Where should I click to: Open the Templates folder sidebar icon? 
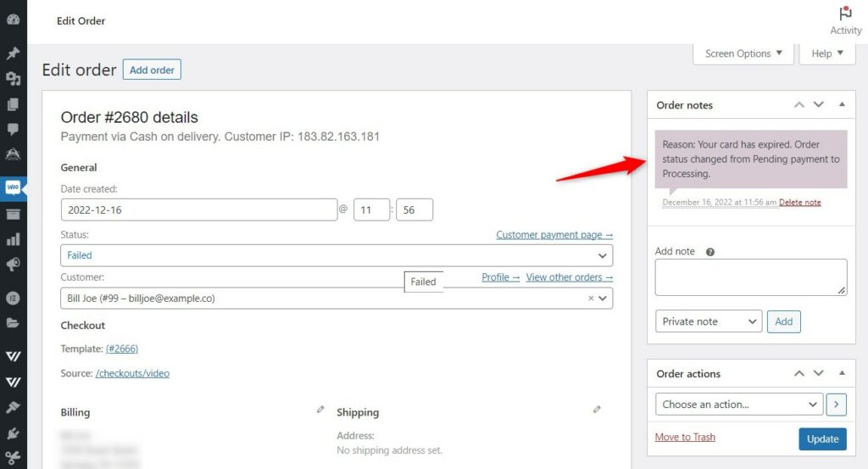[13, 323]
